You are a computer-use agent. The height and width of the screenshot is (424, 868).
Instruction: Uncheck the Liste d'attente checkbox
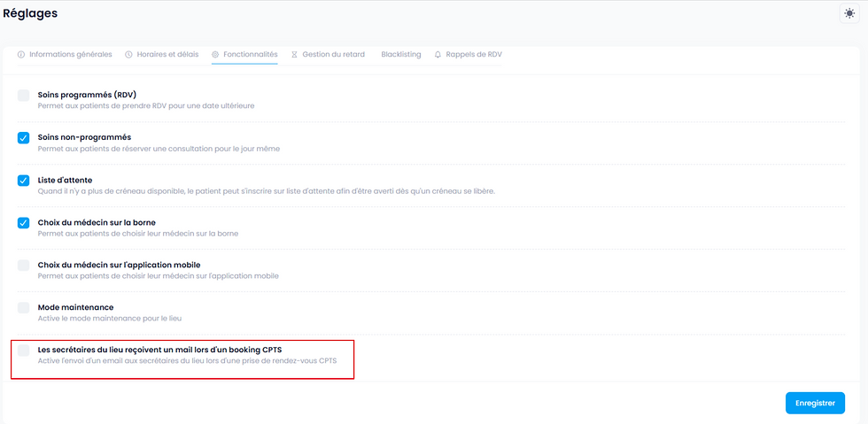[x=23, y=181]
